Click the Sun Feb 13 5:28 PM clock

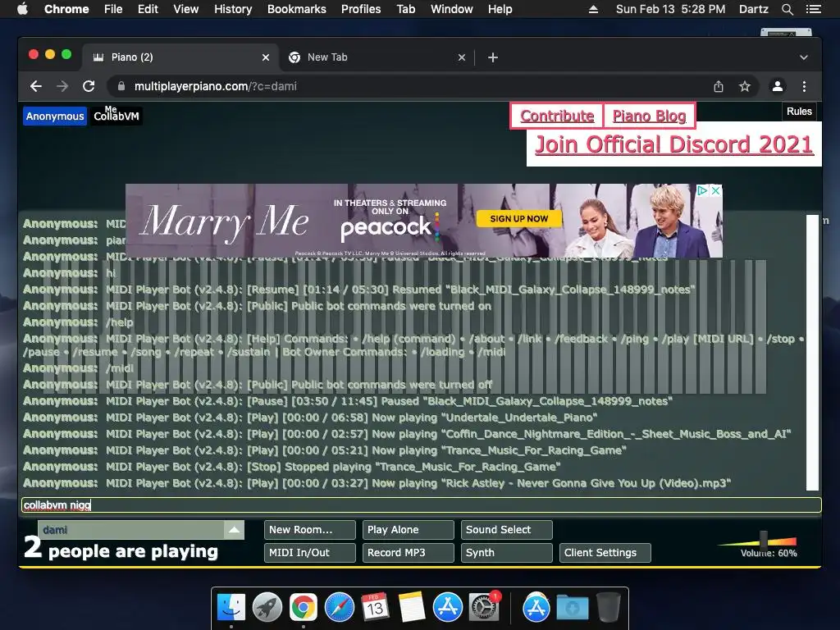click(x=670, y=9)
